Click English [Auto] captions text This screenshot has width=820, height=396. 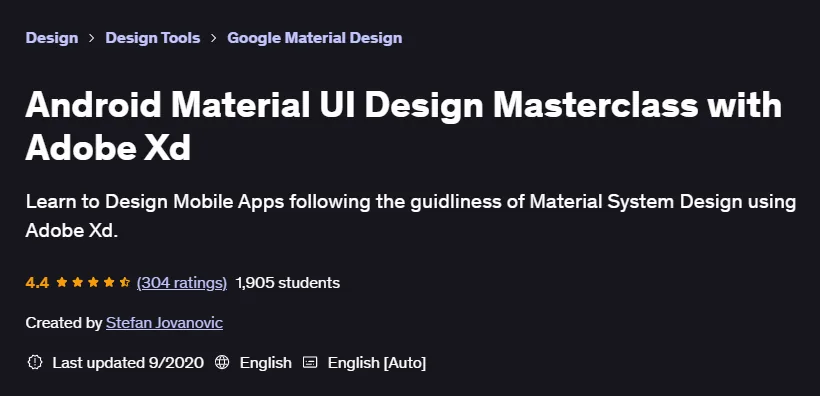pos(377,363)
